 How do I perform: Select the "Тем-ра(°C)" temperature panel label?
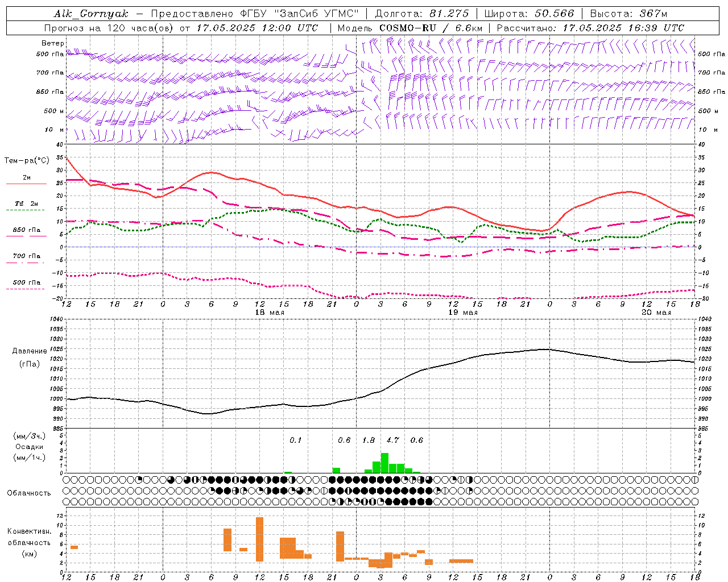tap(27, 161)
